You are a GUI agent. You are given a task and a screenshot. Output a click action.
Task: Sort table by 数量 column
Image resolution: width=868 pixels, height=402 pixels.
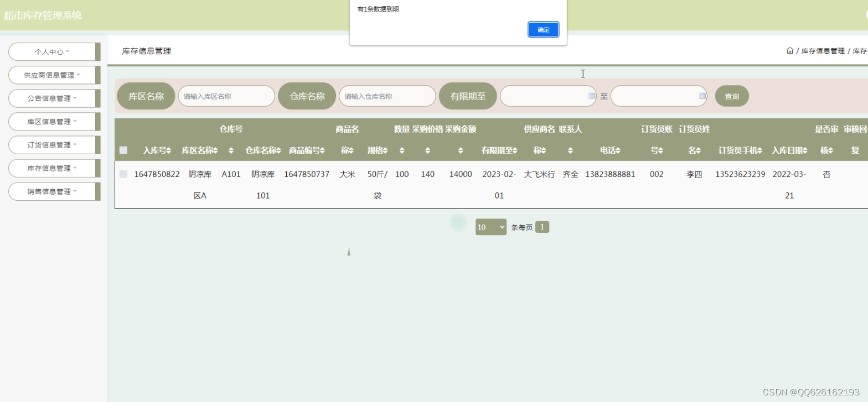(x=402, y=150)
